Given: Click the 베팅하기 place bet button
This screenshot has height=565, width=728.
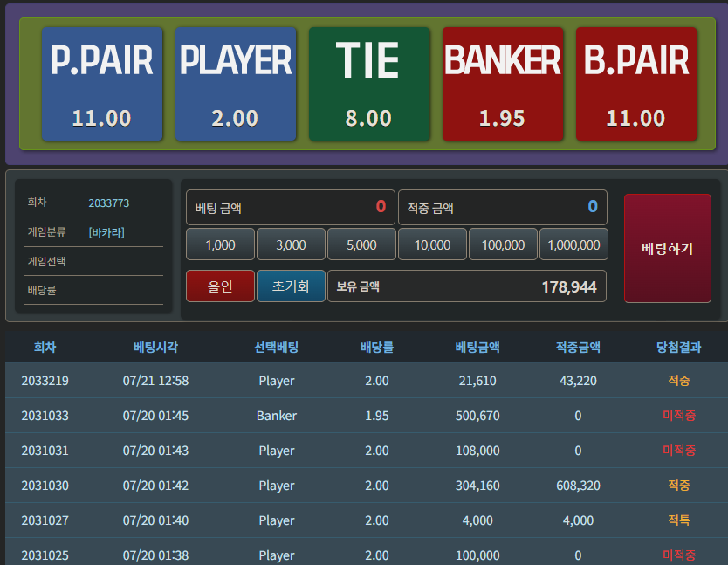Looking at the screenshot, I should click(668, 249).
